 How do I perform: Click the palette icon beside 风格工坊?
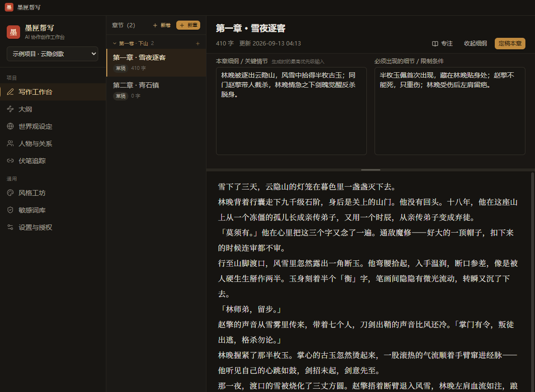pos(10,193)
